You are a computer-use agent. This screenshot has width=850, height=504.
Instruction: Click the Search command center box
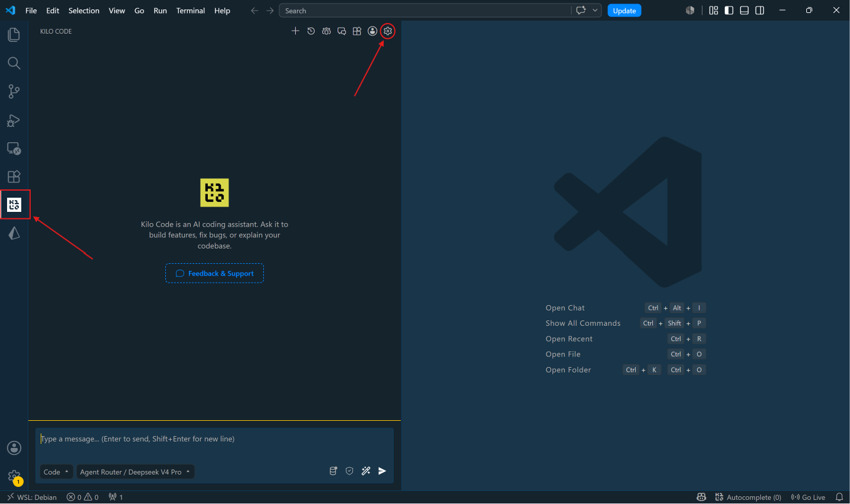425,11
